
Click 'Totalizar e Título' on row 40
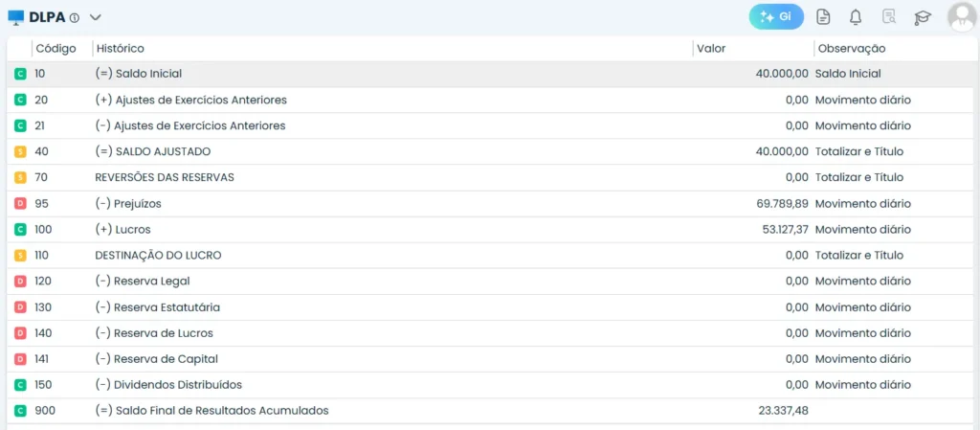pyautogui.click(x=859, y=152)
